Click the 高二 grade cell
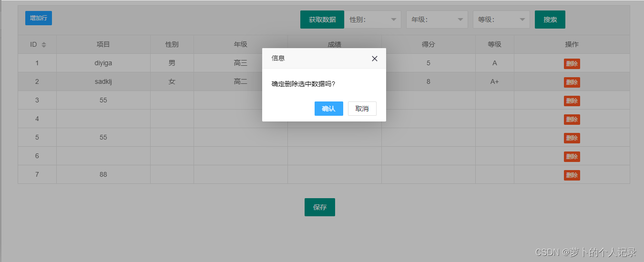 click(241, 81)
